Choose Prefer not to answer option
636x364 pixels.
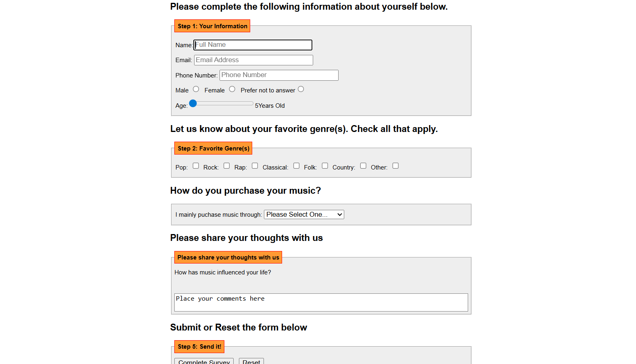(301, 89)
